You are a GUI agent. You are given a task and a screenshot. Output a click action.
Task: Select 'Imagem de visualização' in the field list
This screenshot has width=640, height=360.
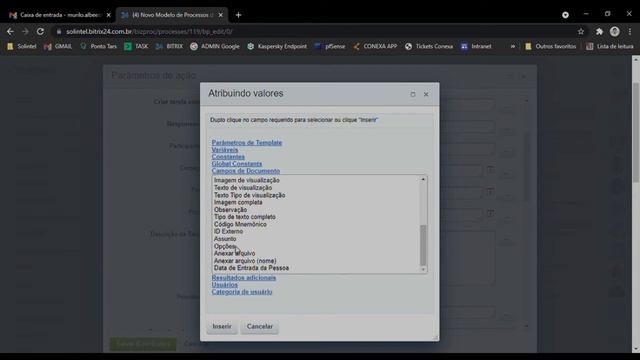pos(247,180)
